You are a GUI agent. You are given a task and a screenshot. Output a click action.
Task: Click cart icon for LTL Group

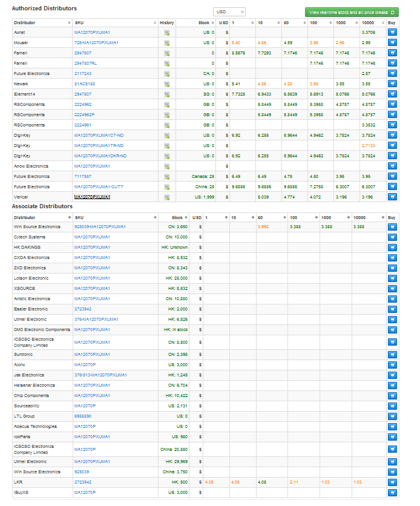(x=392, y=416)
